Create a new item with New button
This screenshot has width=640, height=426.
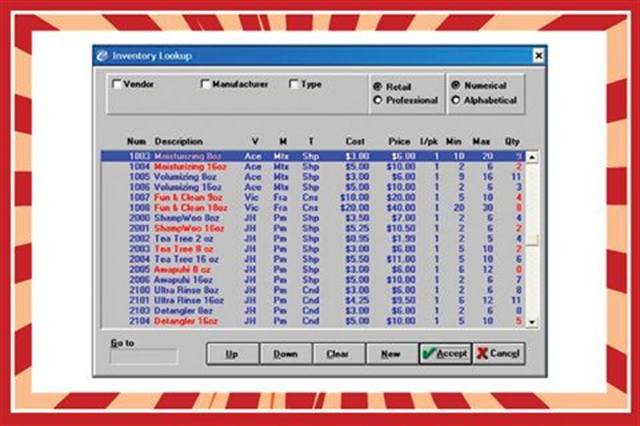(391, 354)
